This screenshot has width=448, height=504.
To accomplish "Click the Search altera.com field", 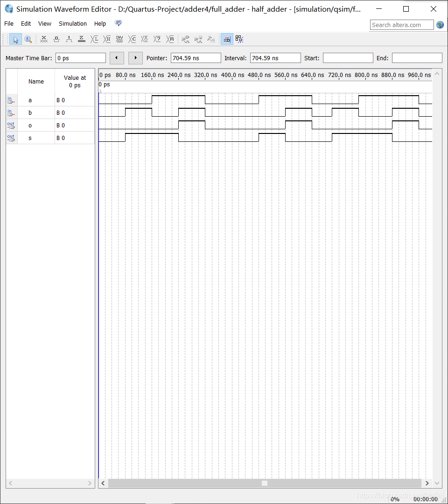I will tap(402, 25).
